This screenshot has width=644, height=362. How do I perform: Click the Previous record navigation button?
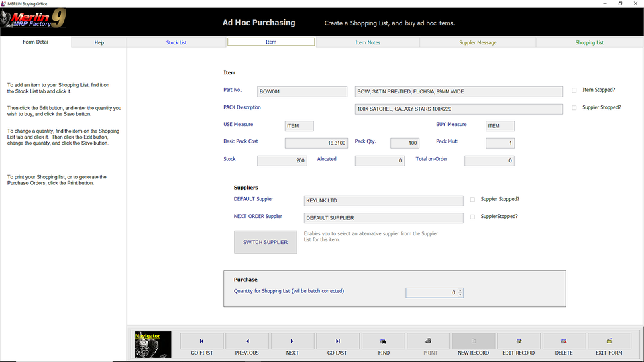(247, 344)
